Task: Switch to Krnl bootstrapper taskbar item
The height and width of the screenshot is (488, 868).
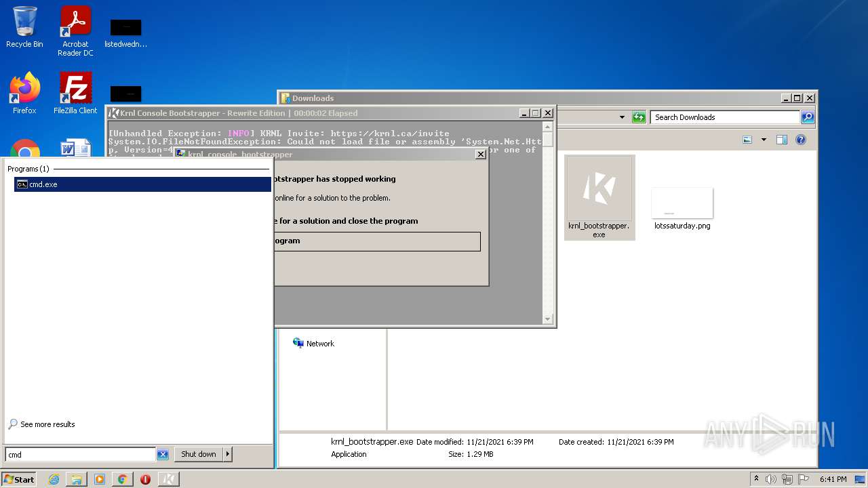Action: [169, 479]
